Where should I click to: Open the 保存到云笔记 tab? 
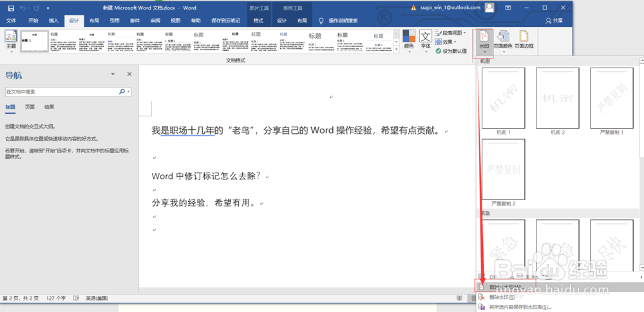[225, 21]
